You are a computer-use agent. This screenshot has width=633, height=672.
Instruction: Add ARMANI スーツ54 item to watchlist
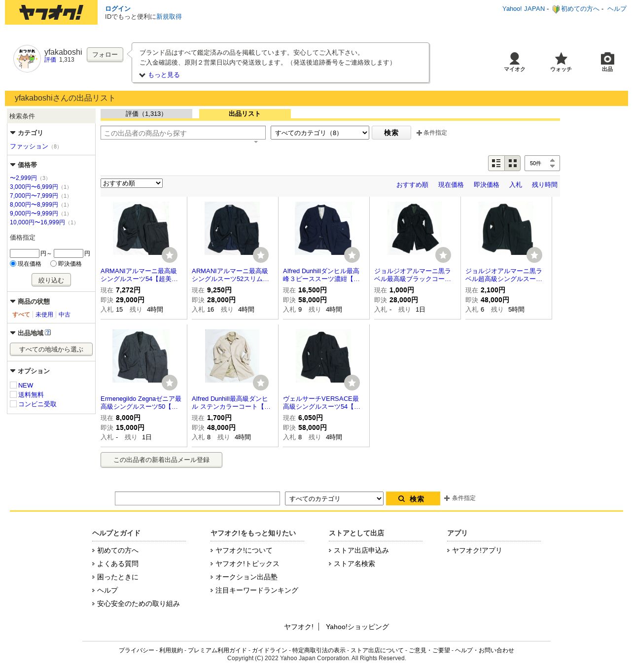pos(170,255)
